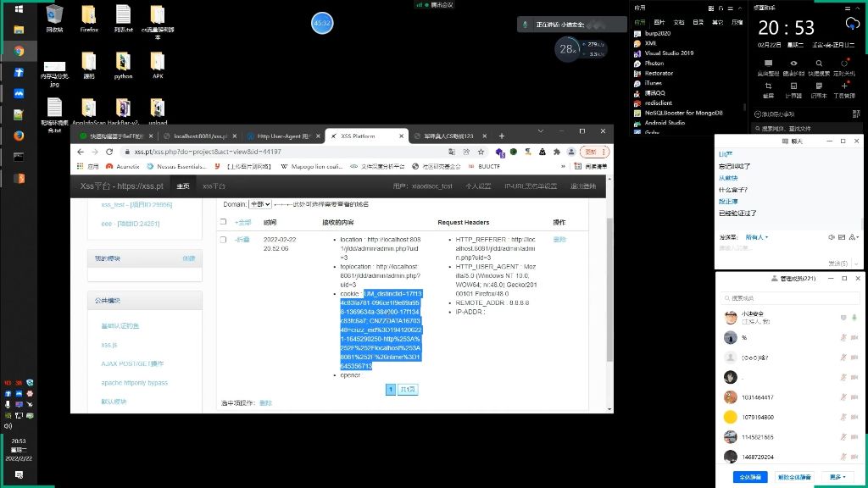Image resolution: width=868 pixels, height=488 pixels.
Task: Open the calculator tool in widget
Action: [793, 90]
